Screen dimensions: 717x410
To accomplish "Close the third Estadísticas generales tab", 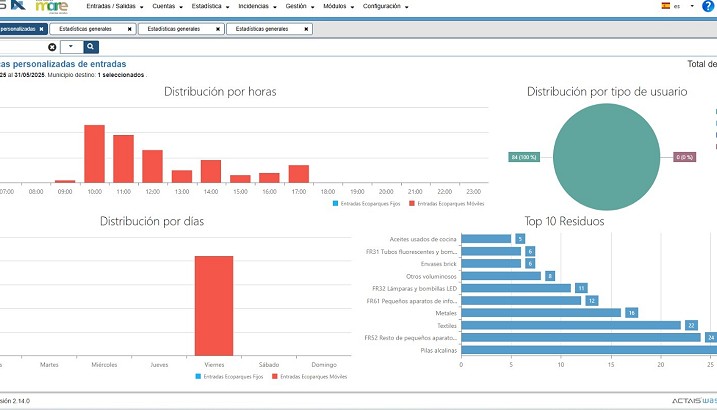I will (x=305, y=29).
